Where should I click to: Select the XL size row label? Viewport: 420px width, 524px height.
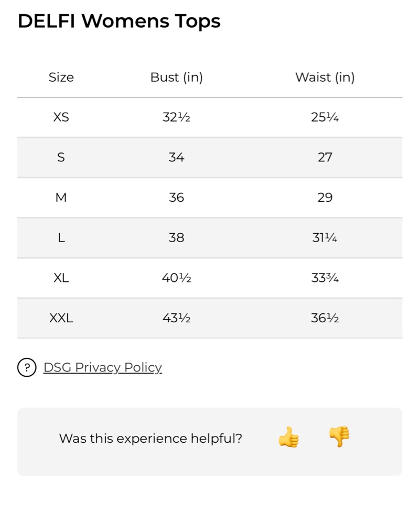pos(61,278)
